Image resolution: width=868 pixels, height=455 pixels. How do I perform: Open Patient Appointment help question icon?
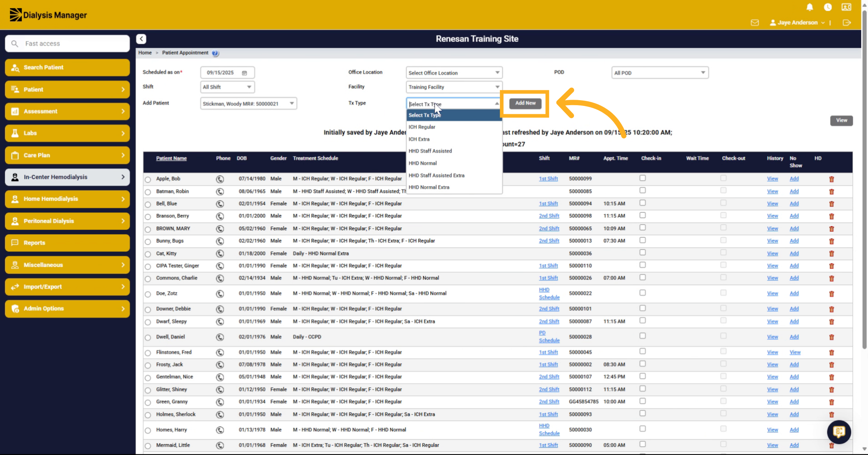pyautogui.click(x=215, y=53)
